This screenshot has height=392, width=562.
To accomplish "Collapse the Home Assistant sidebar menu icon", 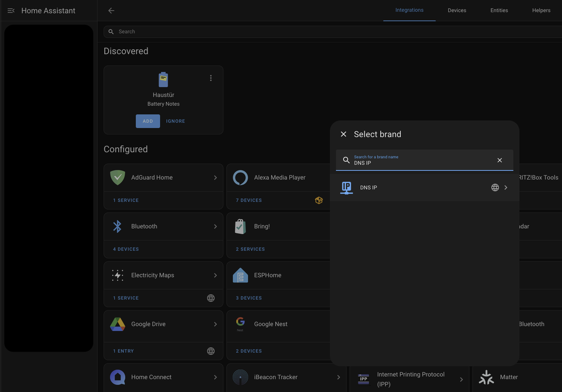I will pyautogui.click(x=11, y=11).
